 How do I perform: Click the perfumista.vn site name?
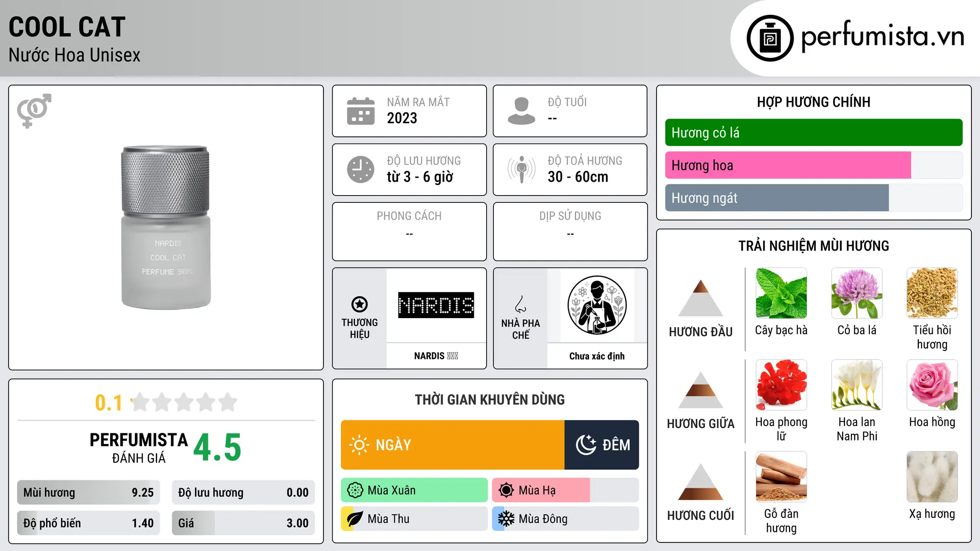883,36
